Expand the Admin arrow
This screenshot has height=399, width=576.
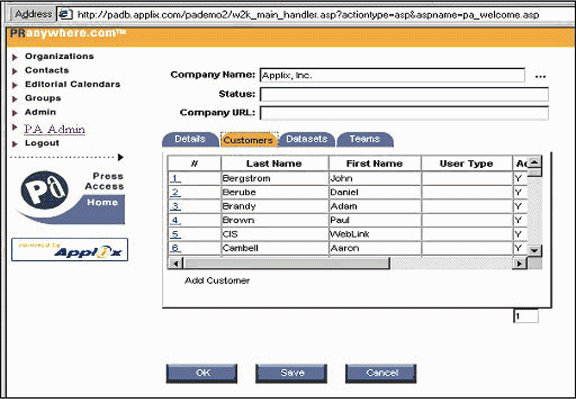(x=15, y=113)
